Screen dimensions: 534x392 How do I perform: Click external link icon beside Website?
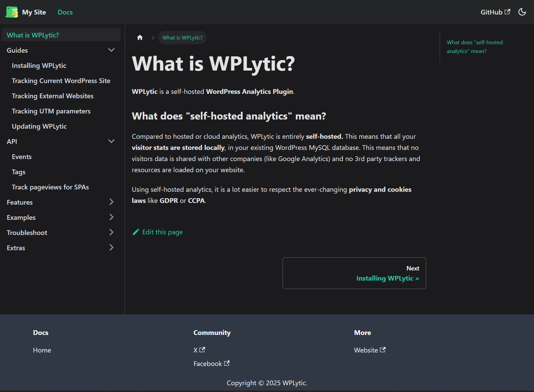(x=383, y=350)
